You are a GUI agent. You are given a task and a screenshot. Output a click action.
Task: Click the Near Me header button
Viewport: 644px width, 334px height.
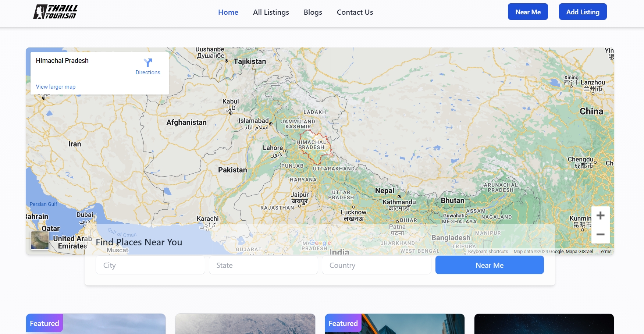pos(528,12)
